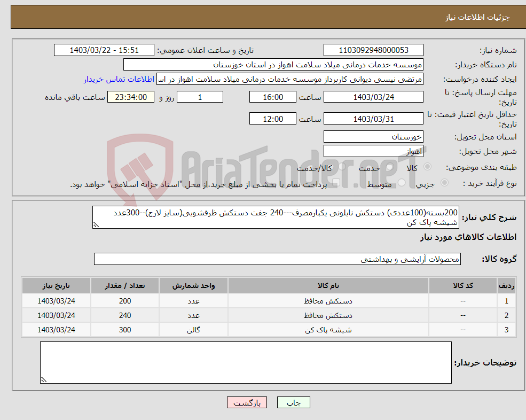
Task: Click the delivery city field اهواز
Action: tap(373, 151)
